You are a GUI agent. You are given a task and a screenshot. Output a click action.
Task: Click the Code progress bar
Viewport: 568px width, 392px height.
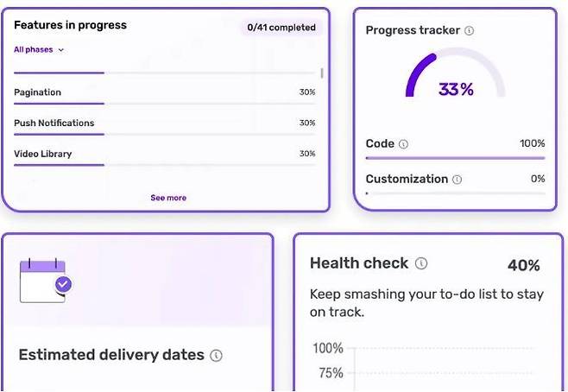coord(455,158)
